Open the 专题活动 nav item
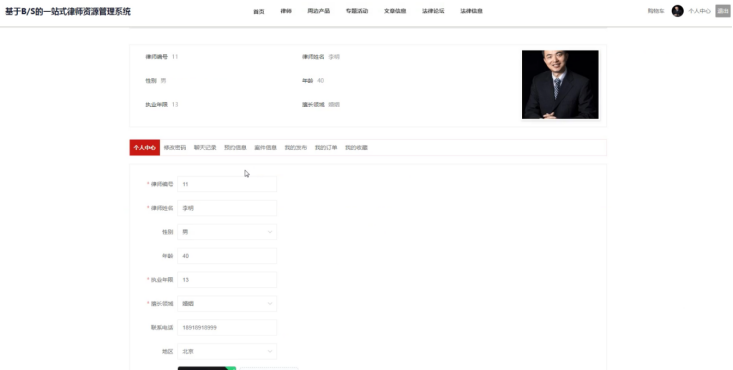This screenshot has height=370, width=733. (x=357, y=11)
